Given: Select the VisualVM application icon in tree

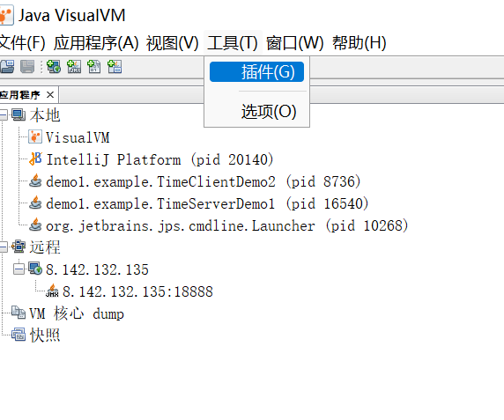Looking at the screenshot, I should [34, 137].
